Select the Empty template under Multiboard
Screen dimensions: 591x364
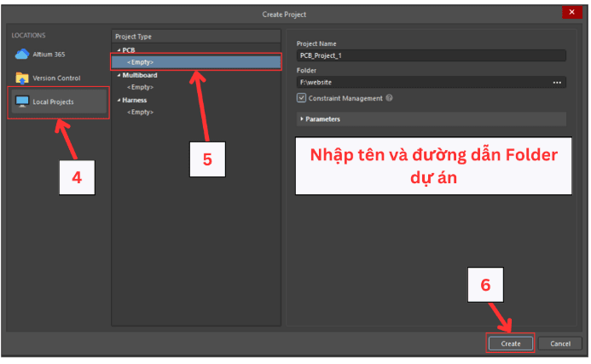(x=141, y=87)
